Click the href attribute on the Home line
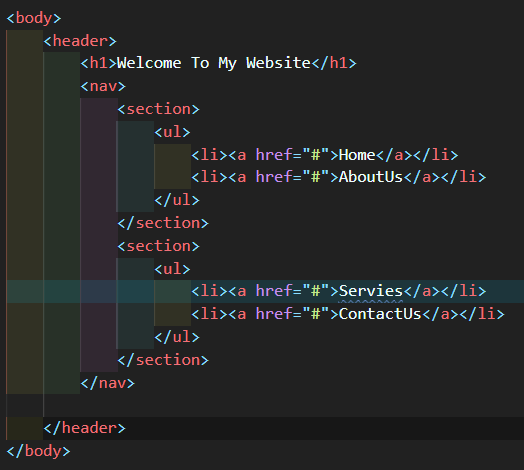524x470 pixels. (274, 155)
